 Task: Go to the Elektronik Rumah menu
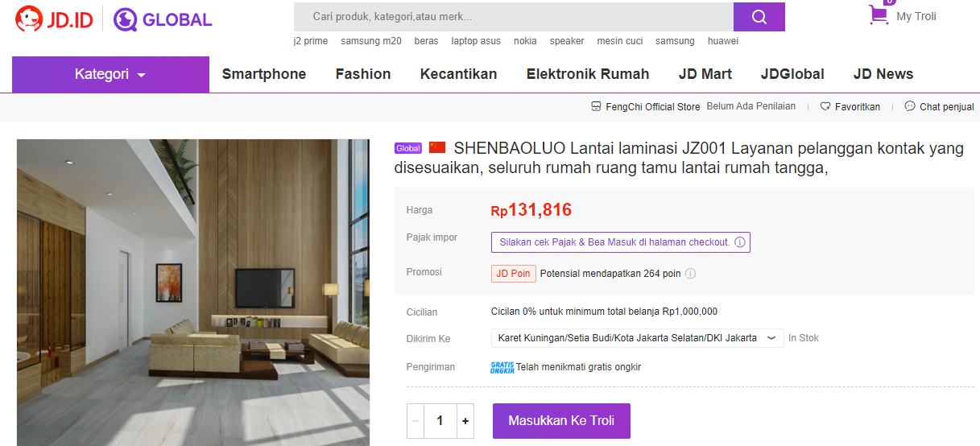point(588,74)
